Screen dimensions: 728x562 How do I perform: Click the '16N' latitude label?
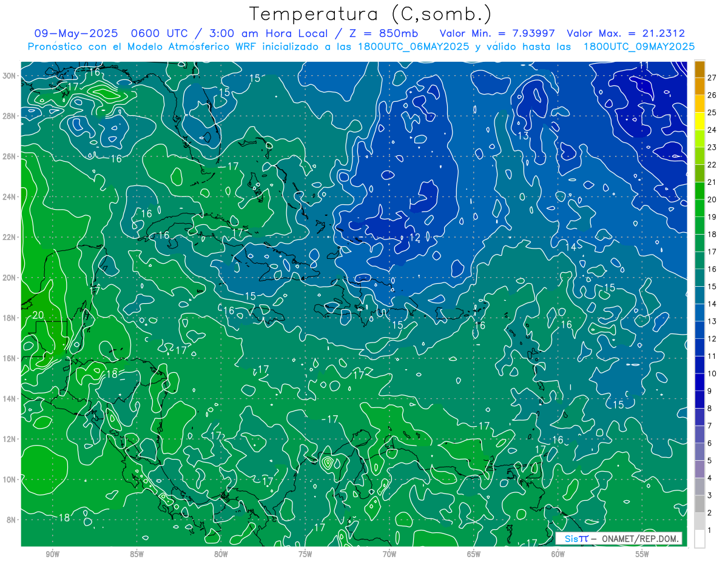pos(10,358)
